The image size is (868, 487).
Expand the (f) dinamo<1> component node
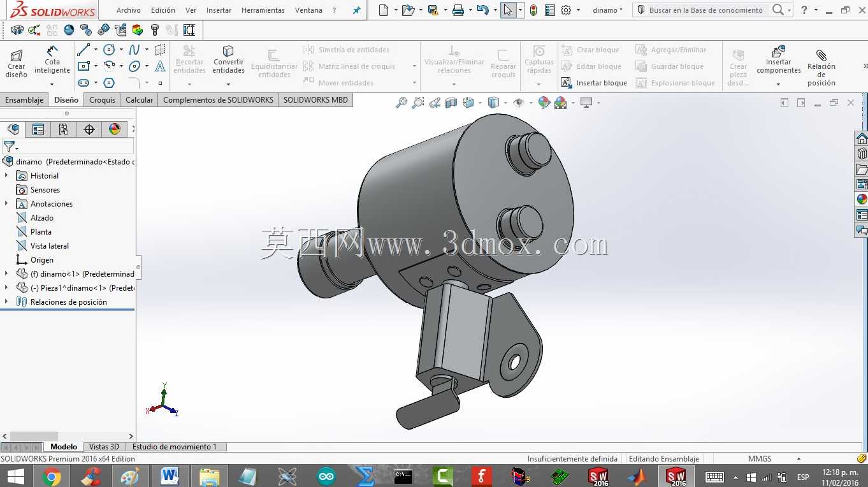click(6, 273)
